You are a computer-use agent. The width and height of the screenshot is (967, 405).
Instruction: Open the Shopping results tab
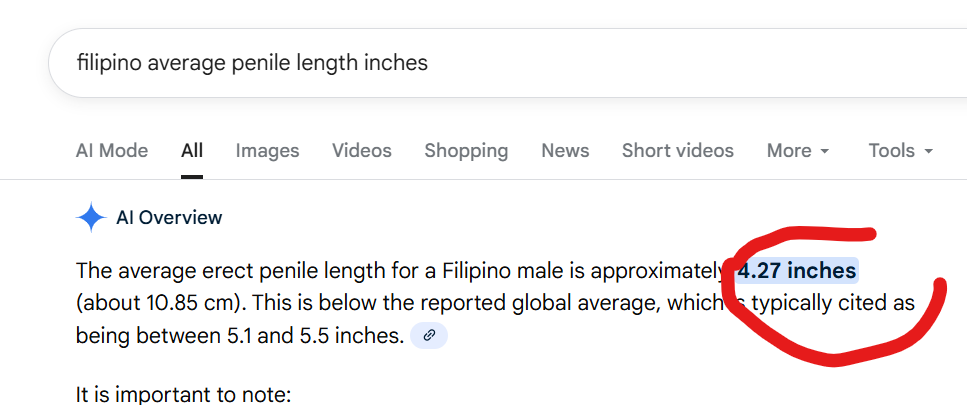[x=466, y=151]
